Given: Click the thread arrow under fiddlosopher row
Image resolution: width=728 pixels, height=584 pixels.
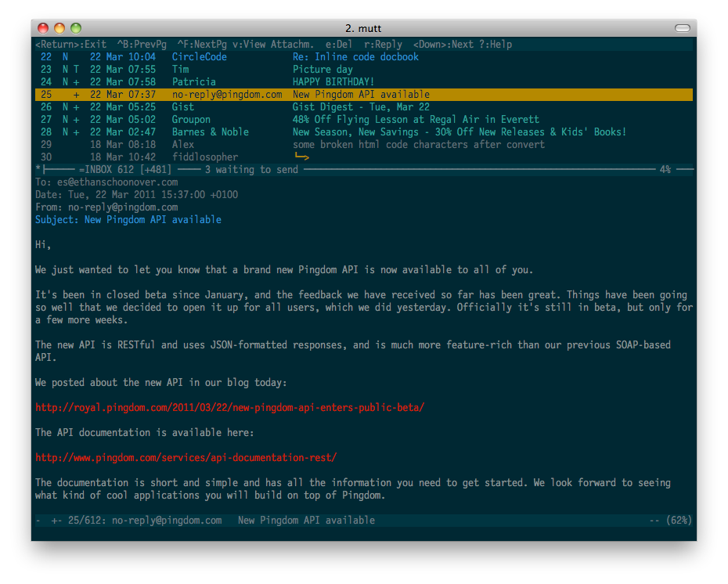Looking at the screenshot, I should [x=302, y=157].
